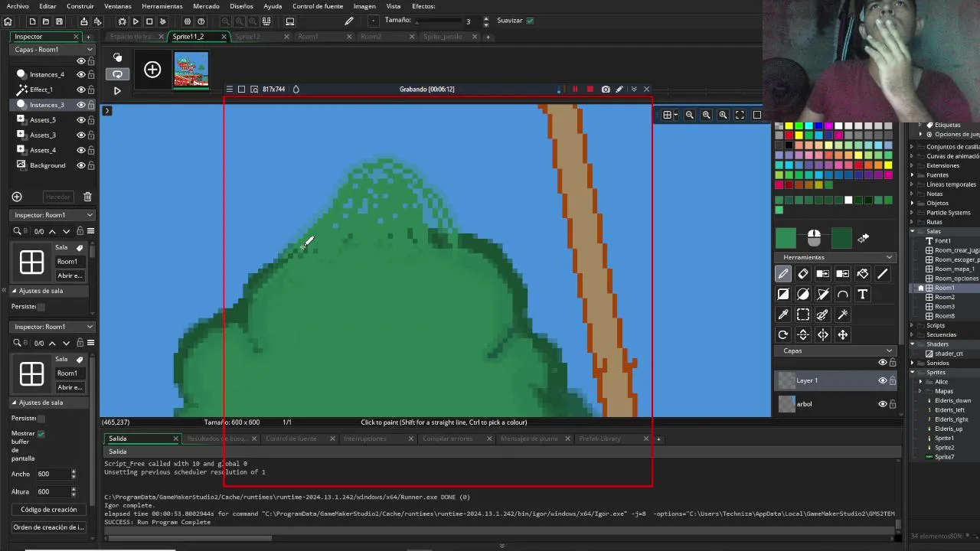
Task: Open the Archivo menu
Action: tap(18, 6)
